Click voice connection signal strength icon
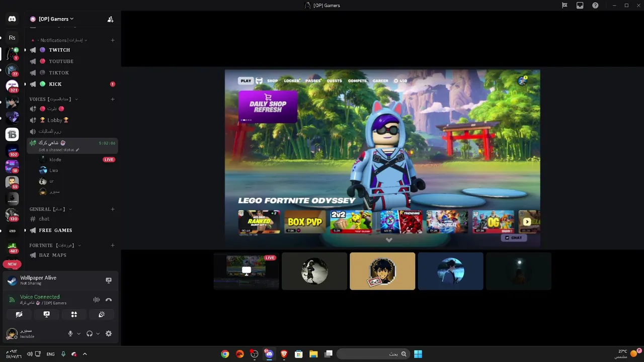The image size is (644, 362). tap(12, 300)
